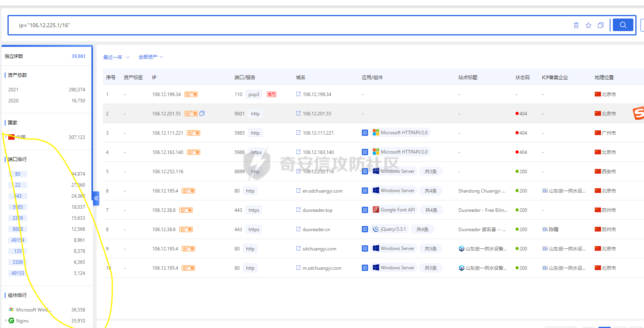Image resolution: width=644 pixels, height=328 pixels.
Task: Filter by port 80 in port ranking
Action: pos(18,174)
